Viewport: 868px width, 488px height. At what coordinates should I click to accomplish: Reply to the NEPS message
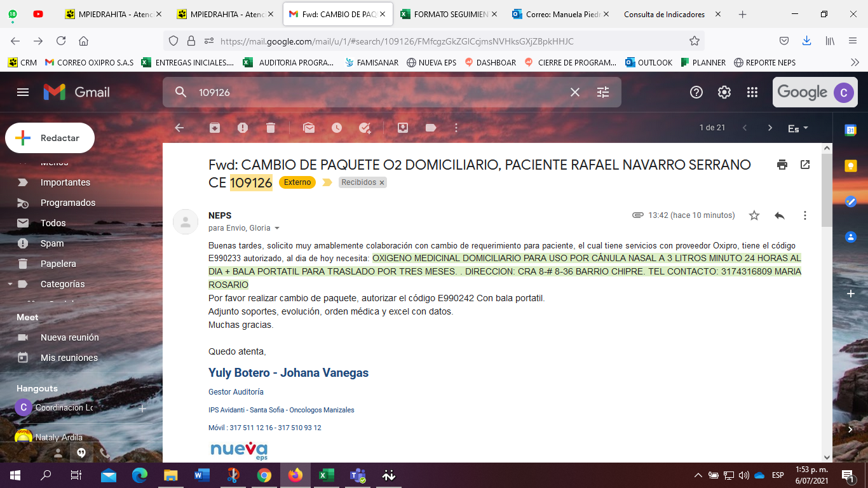(780, 215)
